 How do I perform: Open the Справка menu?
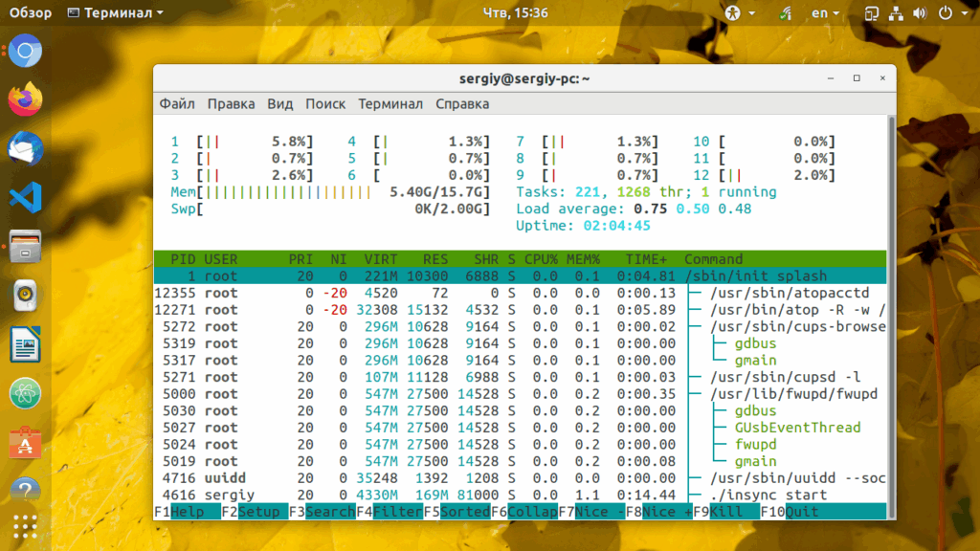(462, 103)
